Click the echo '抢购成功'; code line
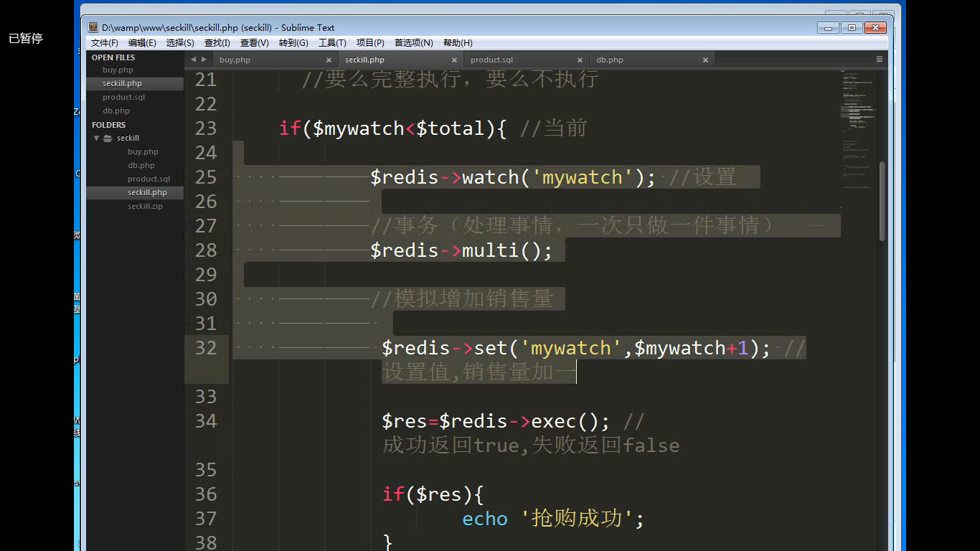980x551 pixels. tap(553, 519)
